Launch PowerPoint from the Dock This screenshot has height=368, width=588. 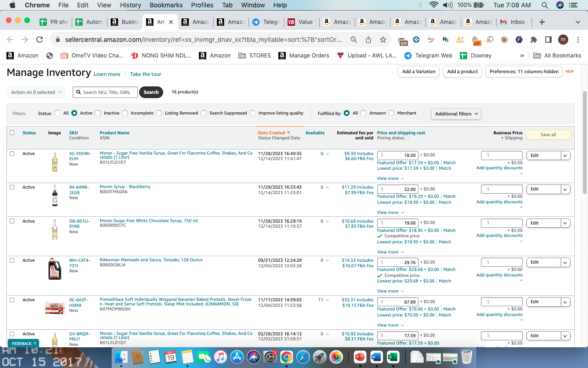click(x=360, y=356)
